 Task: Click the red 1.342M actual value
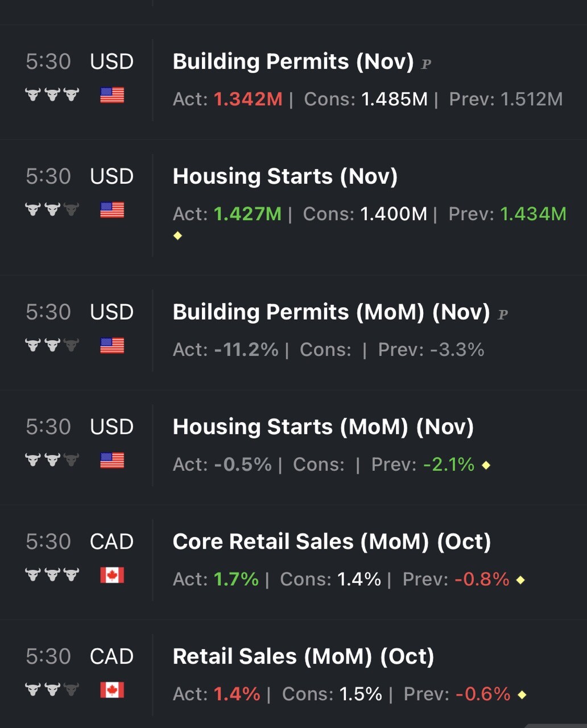248,100
